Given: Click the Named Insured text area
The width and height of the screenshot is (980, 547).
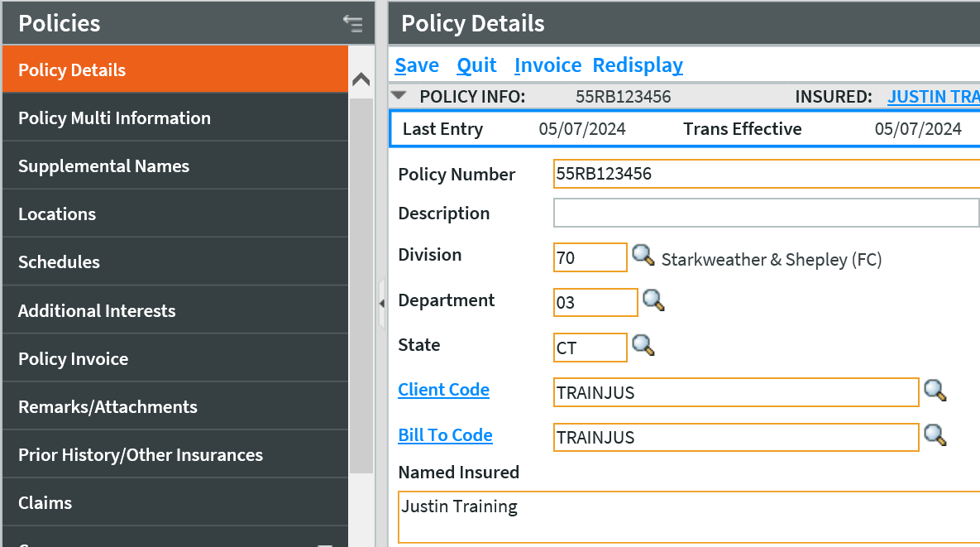Looking at the screenshot, I should pos(689,517).
